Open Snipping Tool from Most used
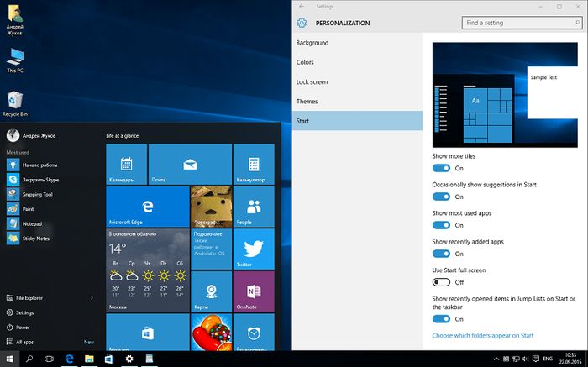This screenshot has height=367, width=588. click(x=37, y=194)
